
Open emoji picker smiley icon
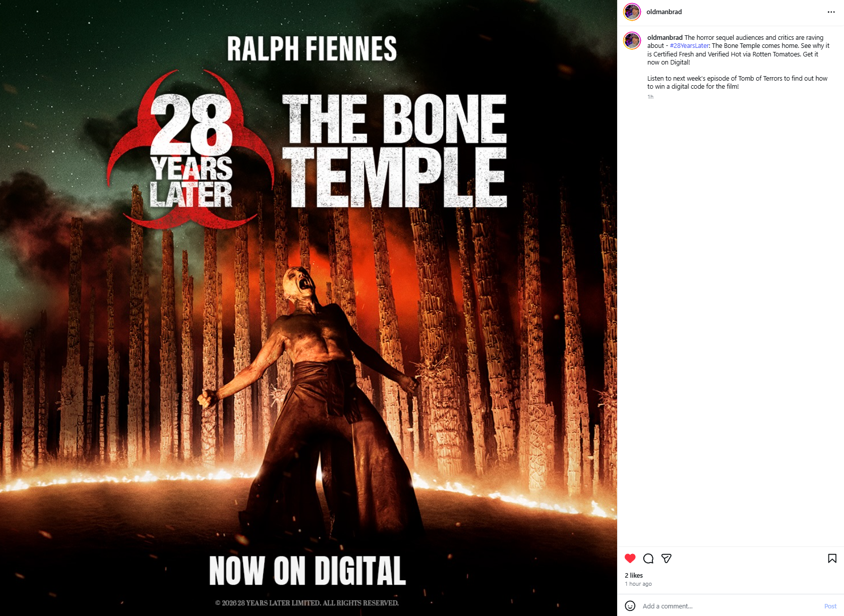click(630, 605)
